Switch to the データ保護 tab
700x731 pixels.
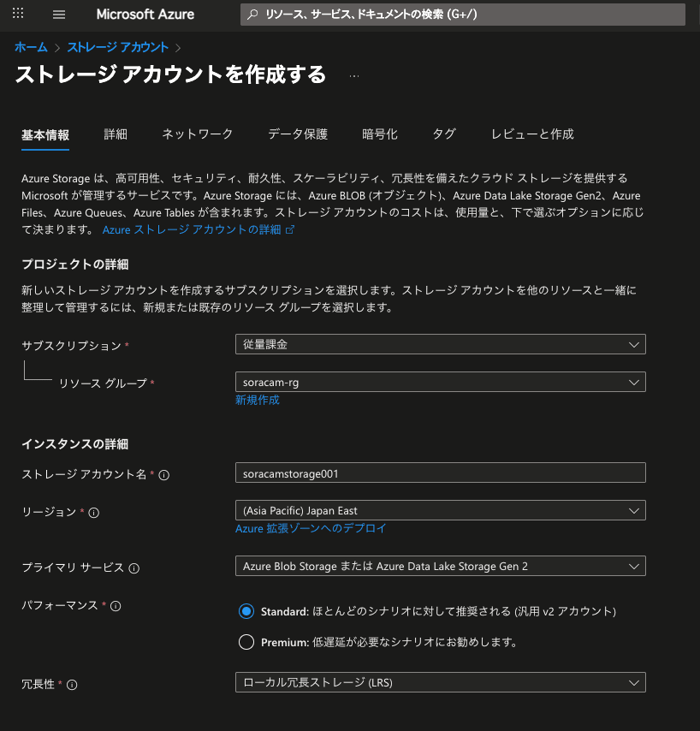coord(297,134)
